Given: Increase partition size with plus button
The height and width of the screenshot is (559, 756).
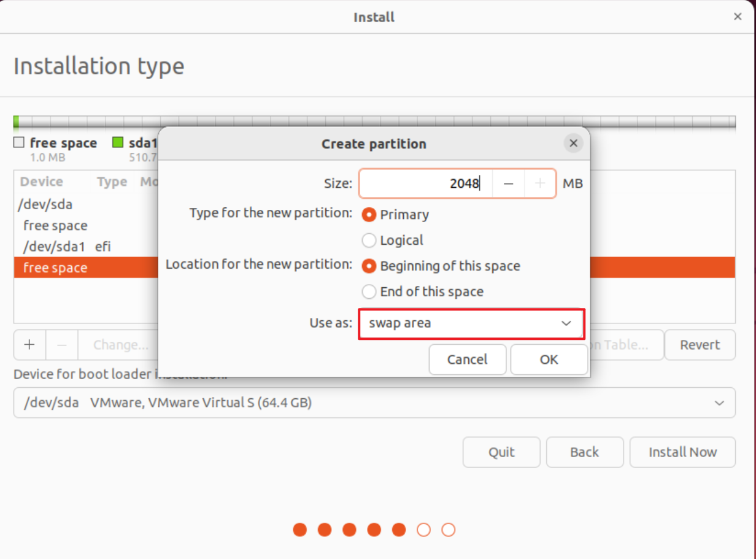Looking at the screenshot, I should click(540, 183).
